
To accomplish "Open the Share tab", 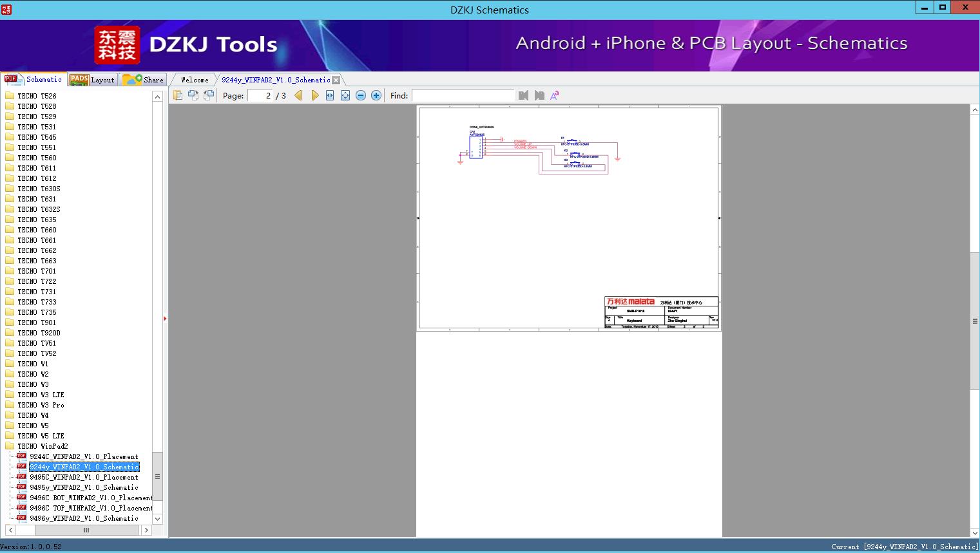I will coord(144,80).
